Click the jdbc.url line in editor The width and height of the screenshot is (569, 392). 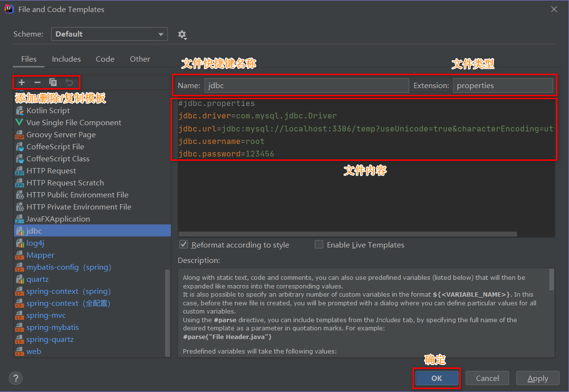366,129
